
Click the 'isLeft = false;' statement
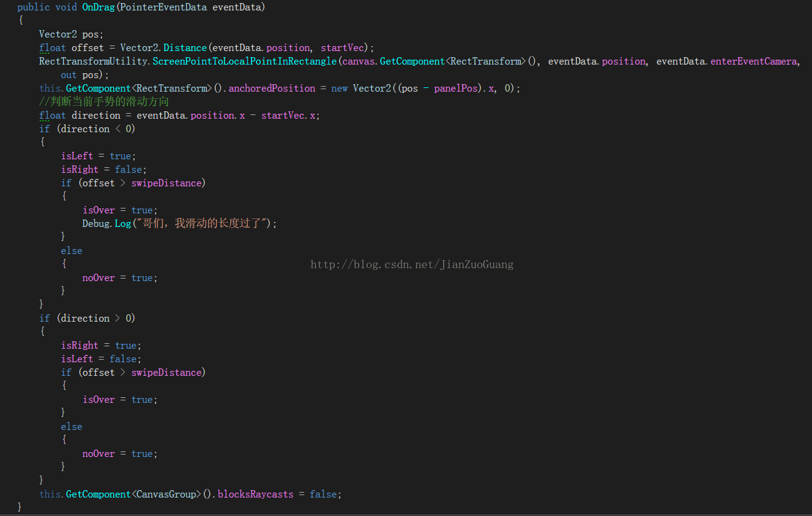[101, 359]
